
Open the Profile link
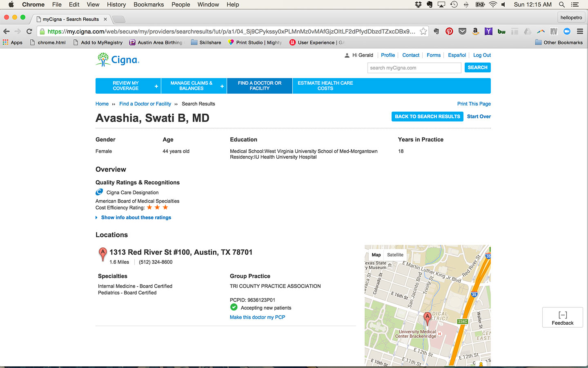click(x=388, y=55)
